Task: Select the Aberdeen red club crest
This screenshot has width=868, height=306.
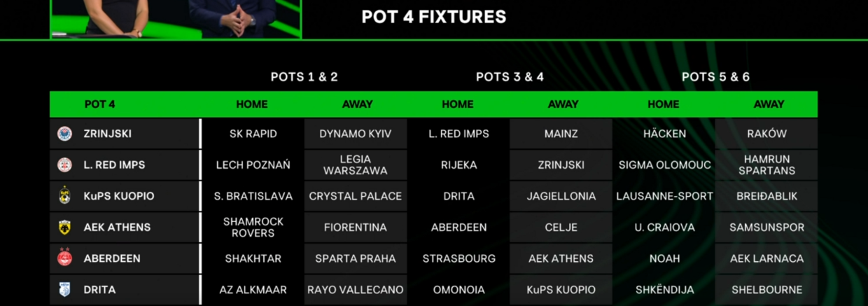Action: point(64,258)
